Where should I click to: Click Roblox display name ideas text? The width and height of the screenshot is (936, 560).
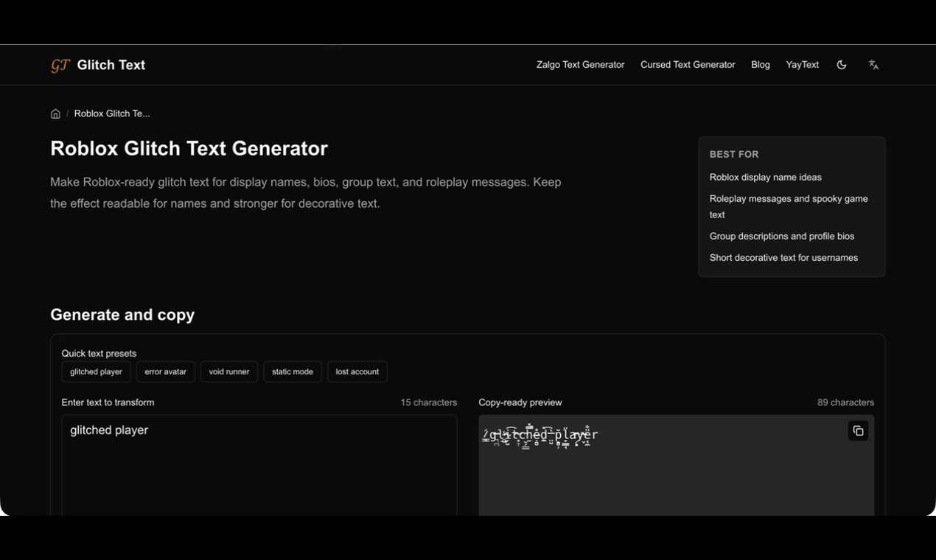(x=765, y=177)
